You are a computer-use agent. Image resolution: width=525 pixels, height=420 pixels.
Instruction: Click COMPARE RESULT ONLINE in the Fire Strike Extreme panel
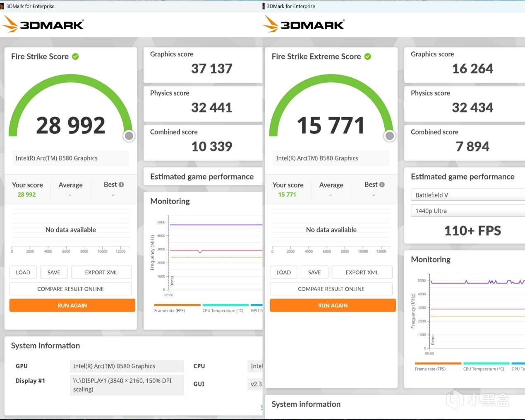(x=331, y=289)
